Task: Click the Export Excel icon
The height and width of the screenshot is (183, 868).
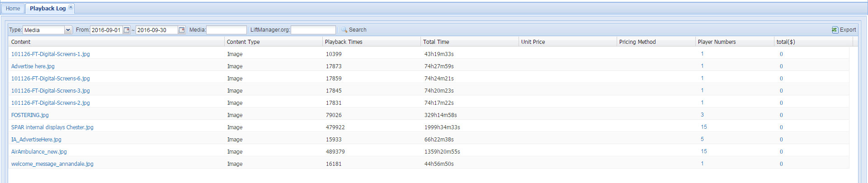Action: coord(835,30)
